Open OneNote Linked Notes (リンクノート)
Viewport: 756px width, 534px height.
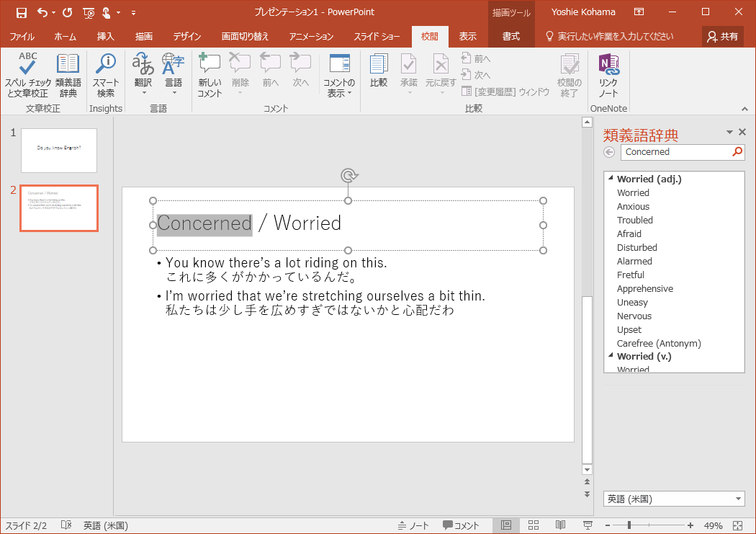coord(608,75)
